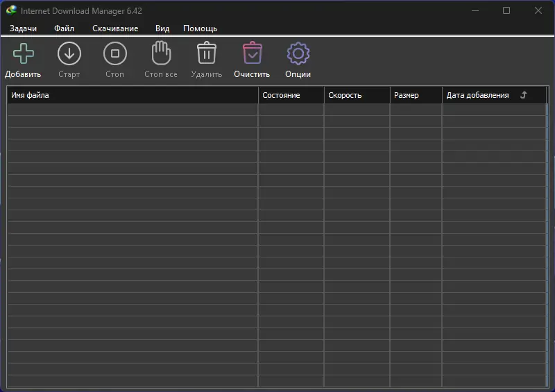Open the Скачивание menu

pyautogui.click(x=115, y=28)
